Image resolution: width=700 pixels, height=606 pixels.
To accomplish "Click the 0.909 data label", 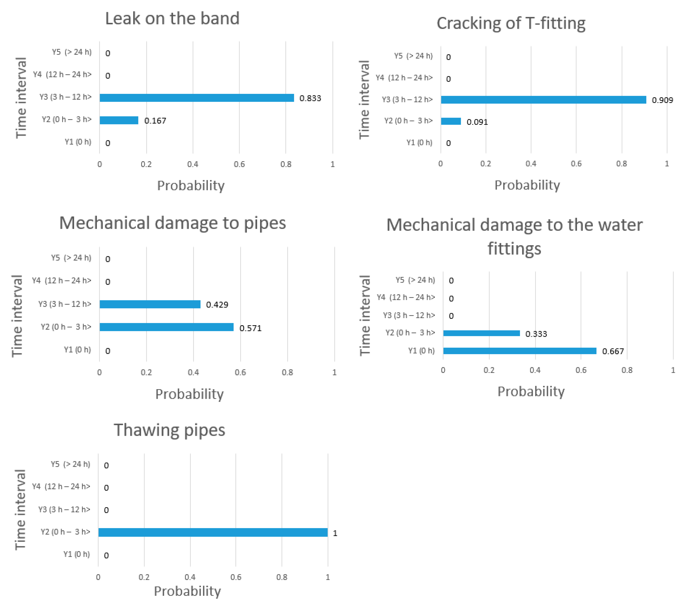I will tap(662, 100).
